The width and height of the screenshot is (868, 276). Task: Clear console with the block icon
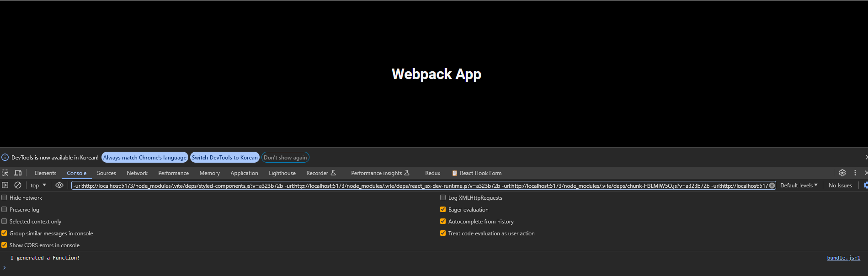pos(18,185)
